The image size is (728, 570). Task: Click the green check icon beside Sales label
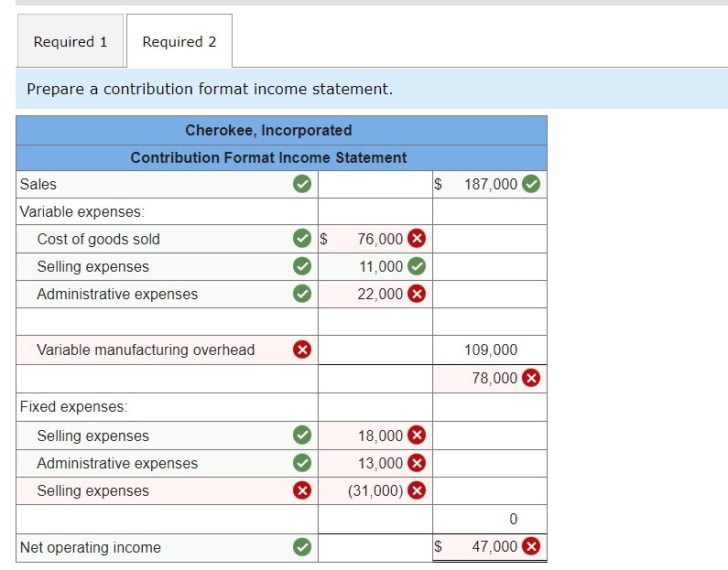click(302, 184)
